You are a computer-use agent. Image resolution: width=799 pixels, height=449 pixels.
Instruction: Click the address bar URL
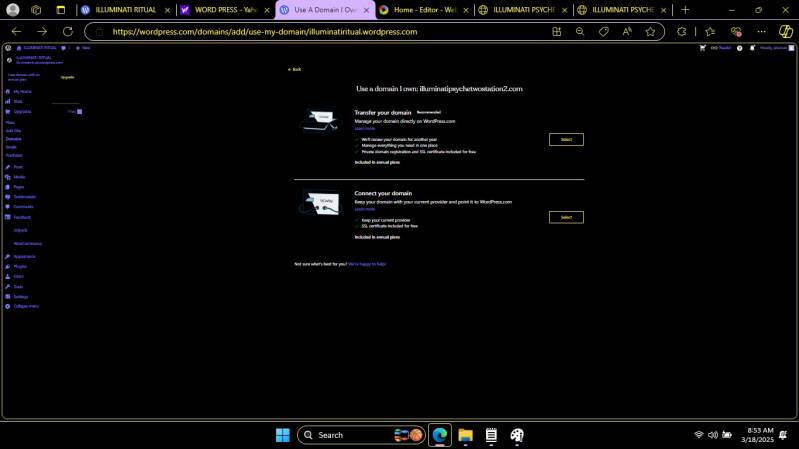(x=265, y=32)
